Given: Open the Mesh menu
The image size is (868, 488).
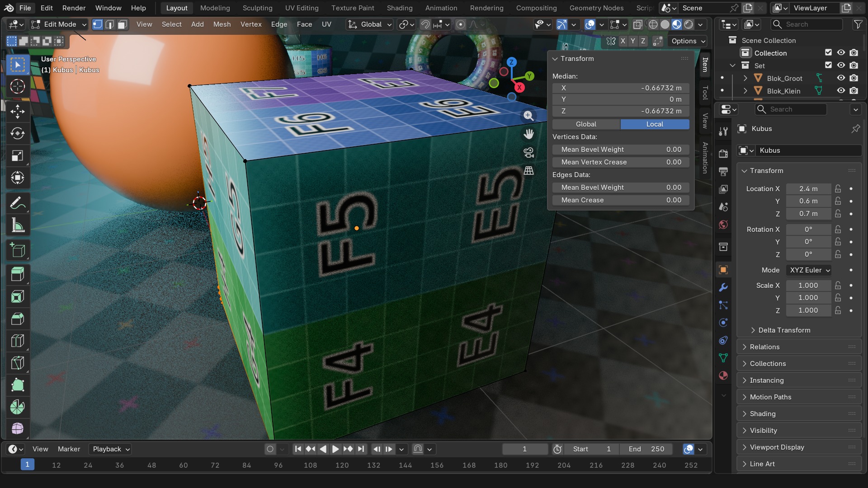Looking at the screenshot, I should point(222,24).
